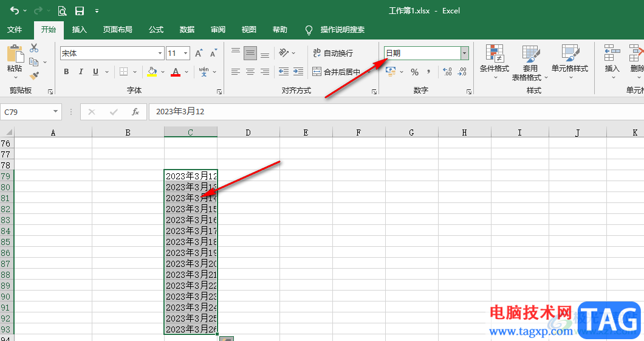Switch to the 公式 tab
The height and width of the screenshot is (341, 644).
tap(156, 30)
